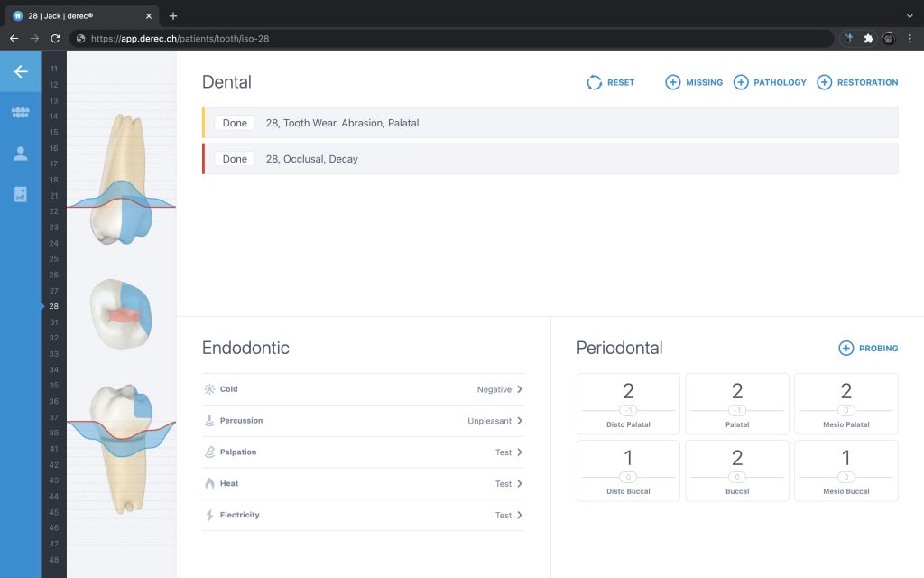Click the plus icon next to Restoration
924x578 pixels.
click(825, 82)
